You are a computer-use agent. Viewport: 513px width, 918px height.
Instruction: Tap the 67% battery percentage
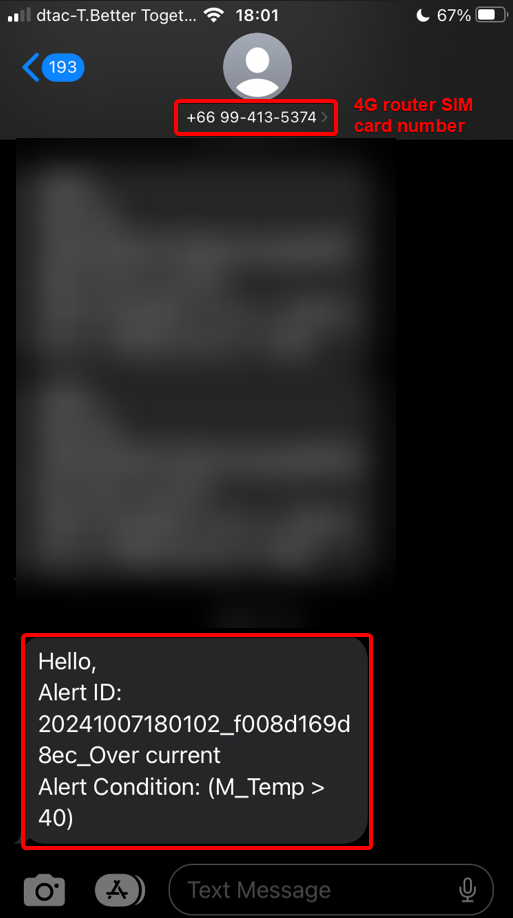coord(454,16)
